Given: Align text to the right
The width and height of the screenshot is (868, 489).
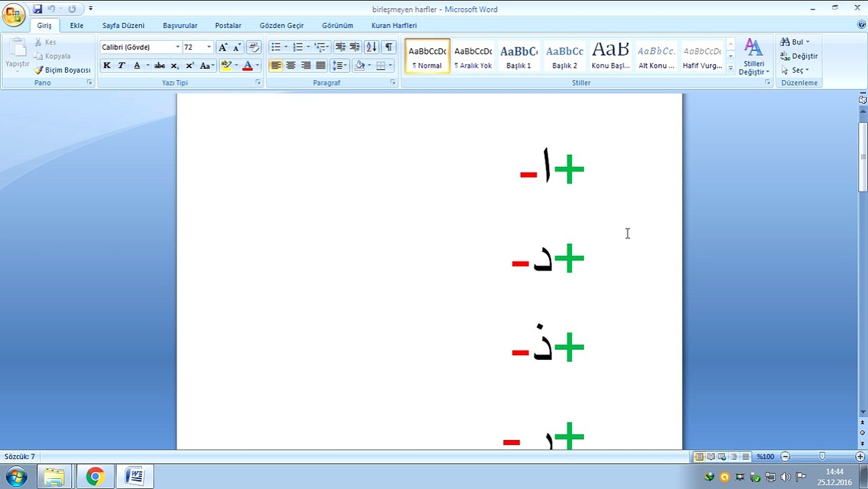Looking at the screenshot, I should (306, 65).
